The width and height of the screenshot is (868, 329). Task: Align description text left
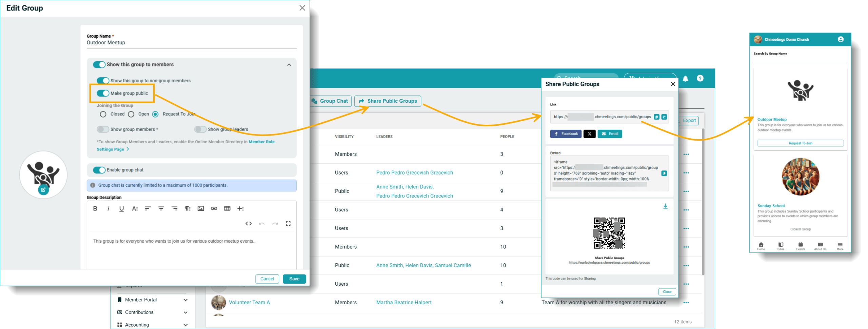tap(148, 208)
